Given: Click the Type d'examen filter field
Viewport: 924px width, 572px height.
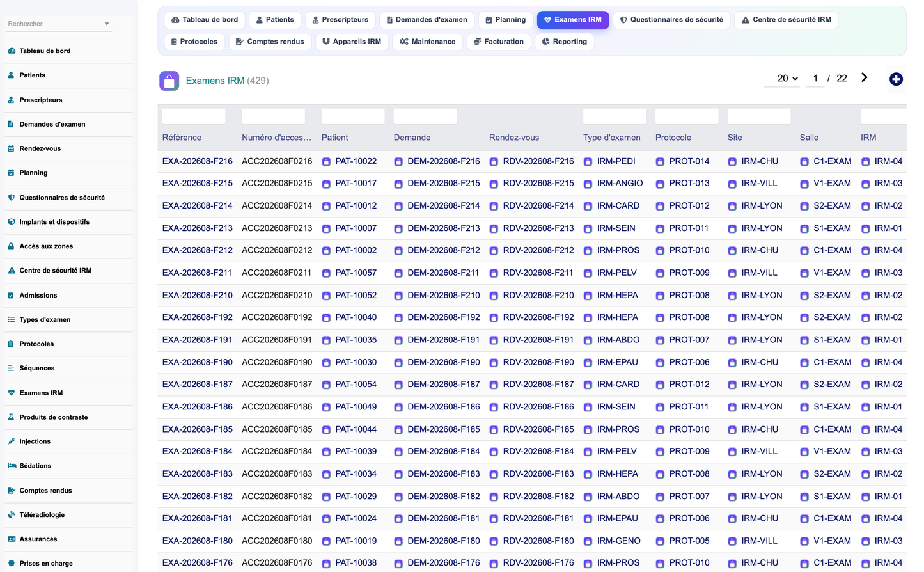Looking at the screenshot, I should pos(615,116).
